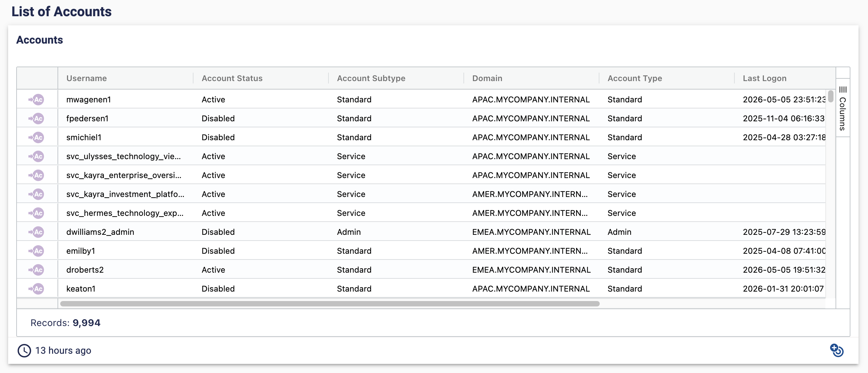
Task: Click the vertical scrollbar thumb of the table
Action: 830,96
